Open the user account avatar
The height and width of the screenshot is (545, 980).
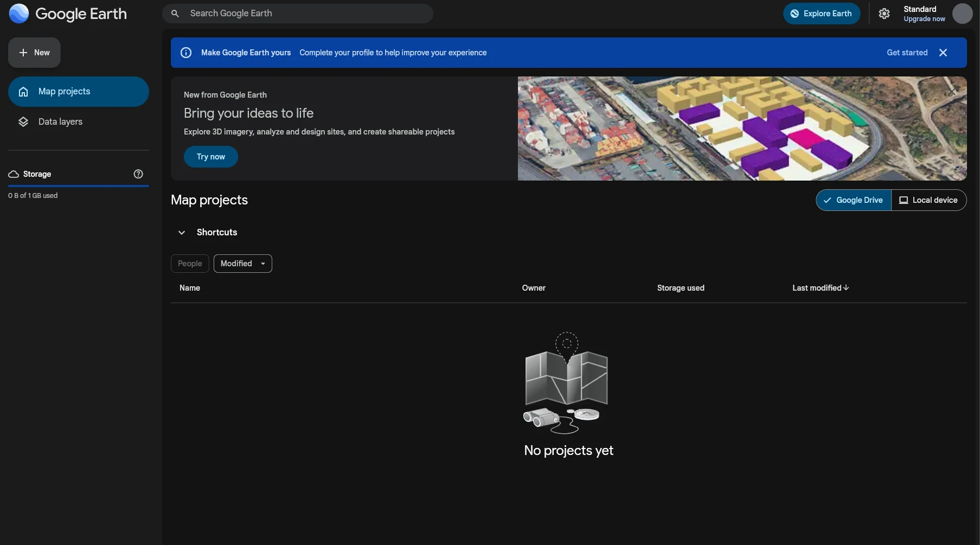[962, 14]
